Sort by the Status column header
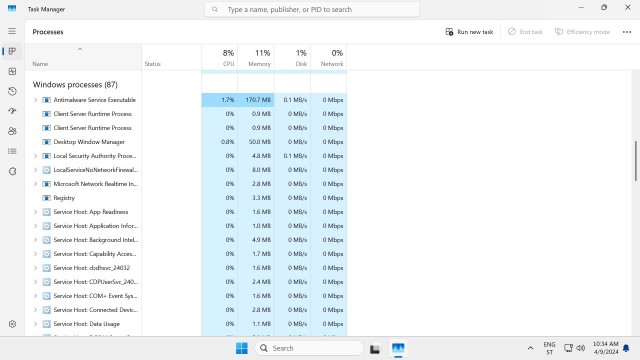This screenshot has height=360, width=640. 171,57
